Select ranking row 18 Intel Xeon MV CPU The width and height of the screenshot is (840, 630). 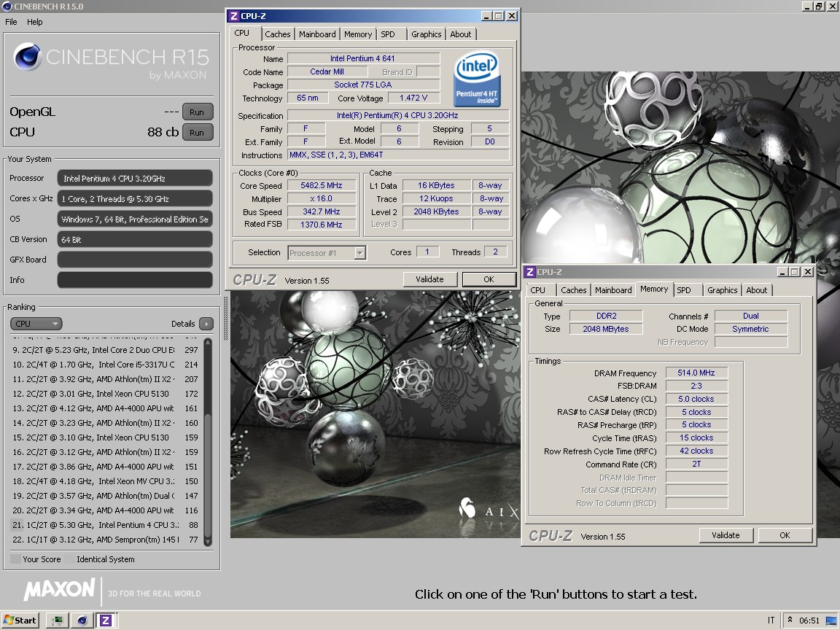[106, 481]
